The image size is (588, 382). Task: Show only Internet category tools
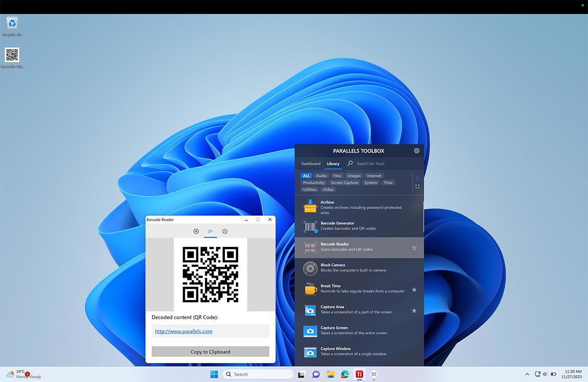(x=374, y=175)
